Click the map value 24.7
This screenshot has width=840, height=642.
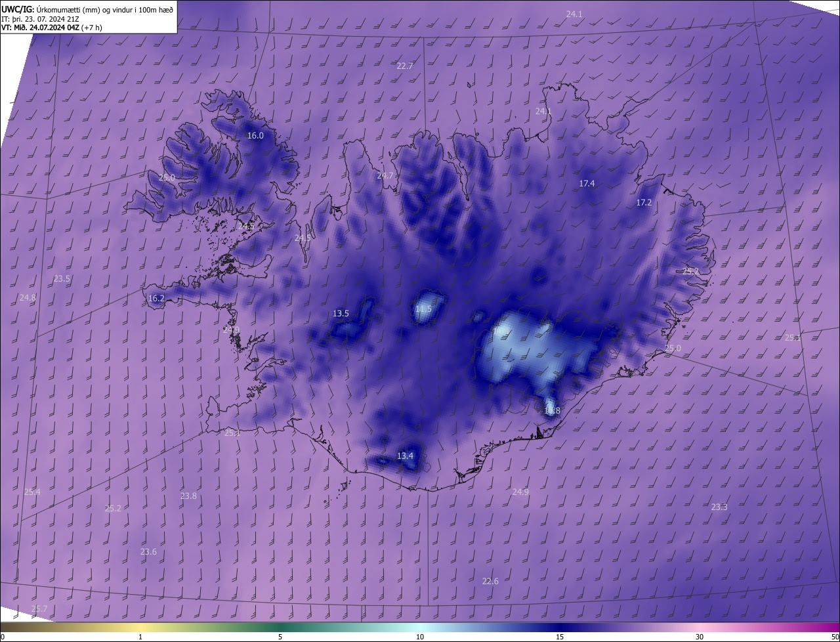(x=385, y=176)
